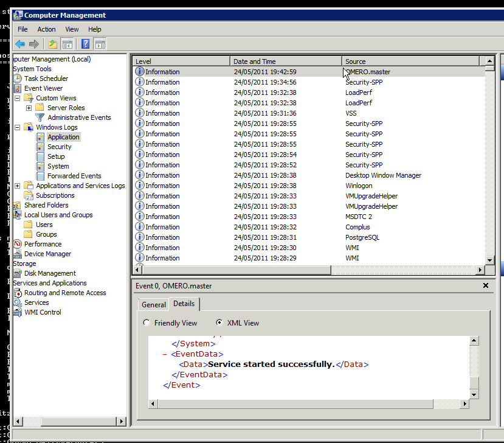Image resolution: width=504 pixels, height=443 pixels.
Task: Select the Custom Views tree item
Action: coord(56,98)
